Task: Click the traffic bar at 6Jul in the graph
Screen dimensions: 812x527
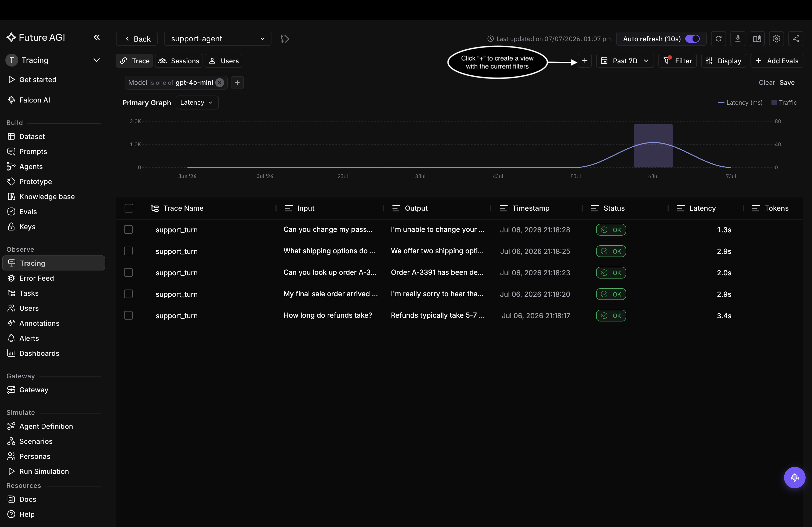Action: pyautogui.click(x=653, y=146)
